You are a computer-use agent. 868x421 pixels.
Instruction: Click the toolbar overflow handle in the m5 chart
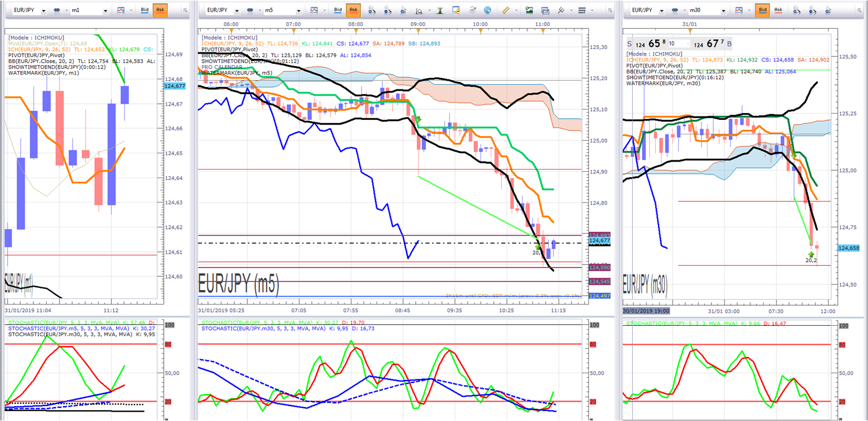pyautogui.click(x=611, y=10)
